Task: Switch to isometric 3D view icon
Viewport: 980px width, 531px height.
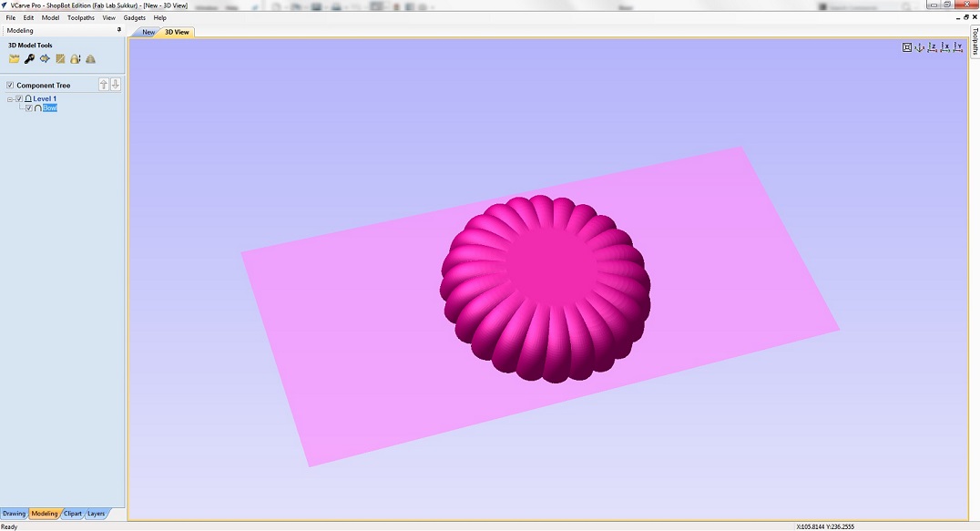Action: [919, 47]
